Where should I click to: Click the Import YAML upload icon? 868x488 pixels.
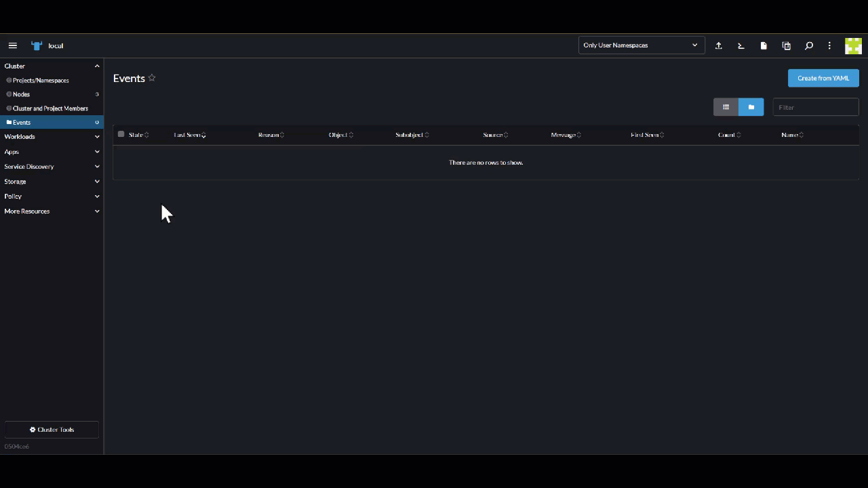[719, 45]
